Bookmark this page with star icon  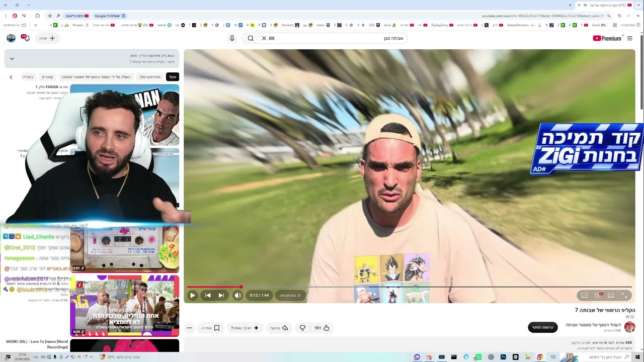coord(50,16)
